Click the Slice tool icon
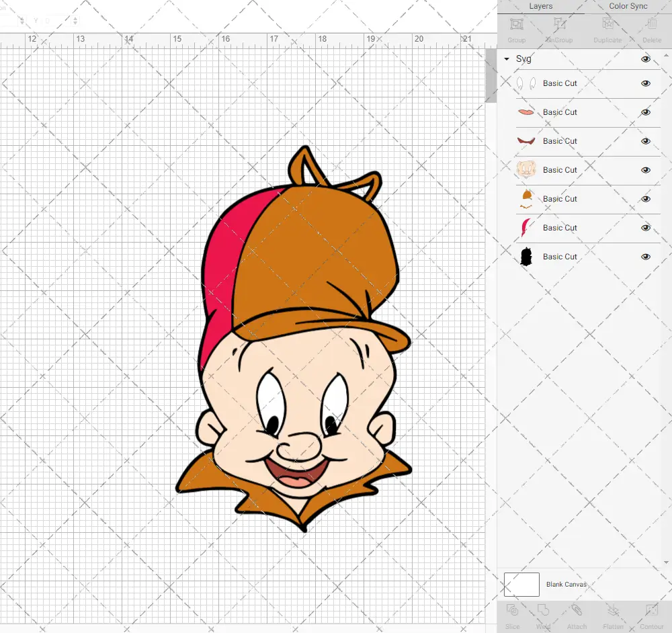The height and width of the screenshot is (633, 672). point(512,610)
